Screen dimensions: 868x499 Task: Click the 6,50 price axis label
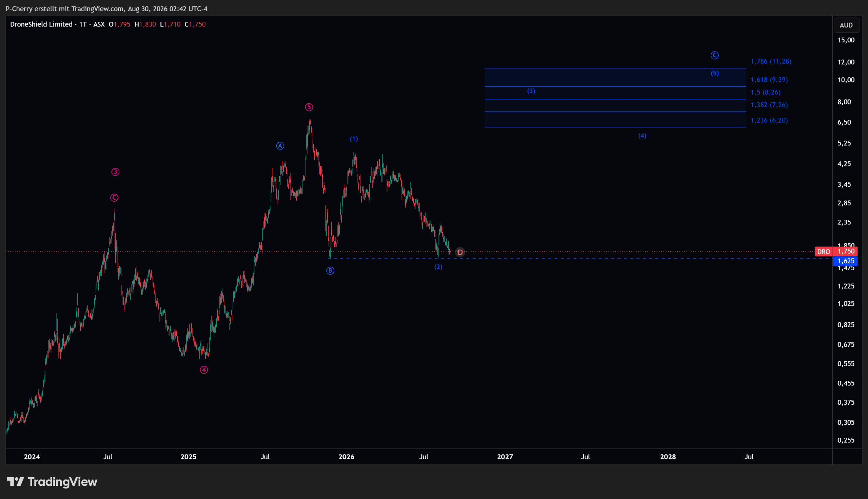(x=844, y=122)
